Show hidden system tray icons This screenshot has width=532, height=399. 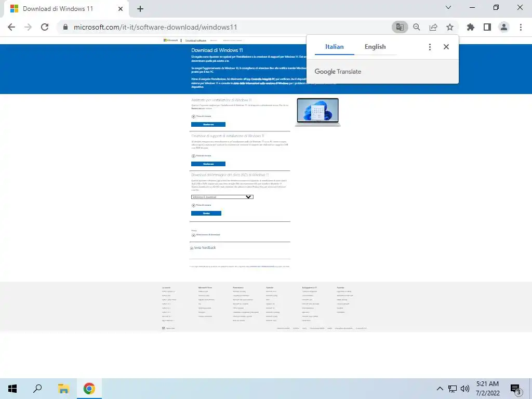pyautogui.click(x=440, y=389)
